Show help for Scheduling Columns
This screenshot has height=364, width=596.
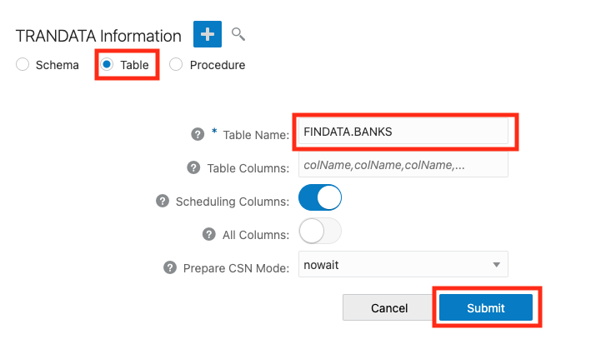(163, 201)
